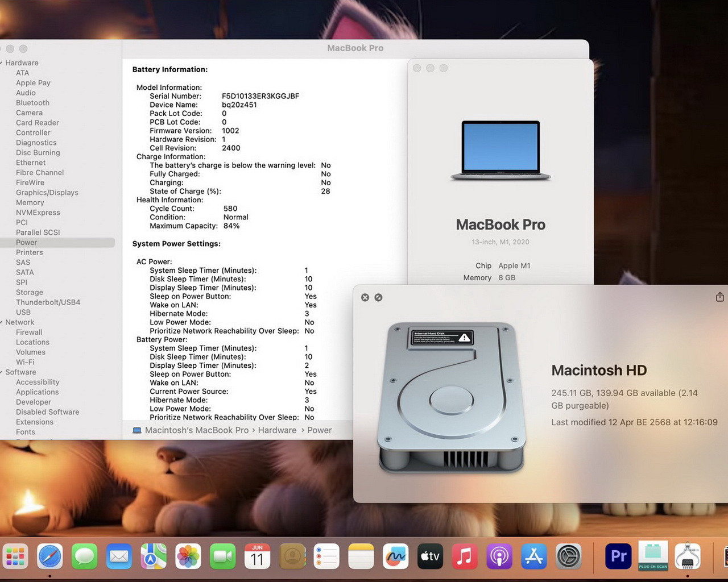This screenshot has height=582, width=728.
Task: Open Launchpad from the Dock
Action: tap(15, 556)
